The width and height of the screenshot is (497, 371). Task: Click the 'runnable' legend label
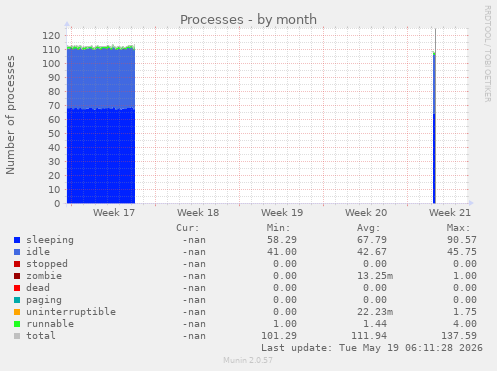tap(50, 324)
